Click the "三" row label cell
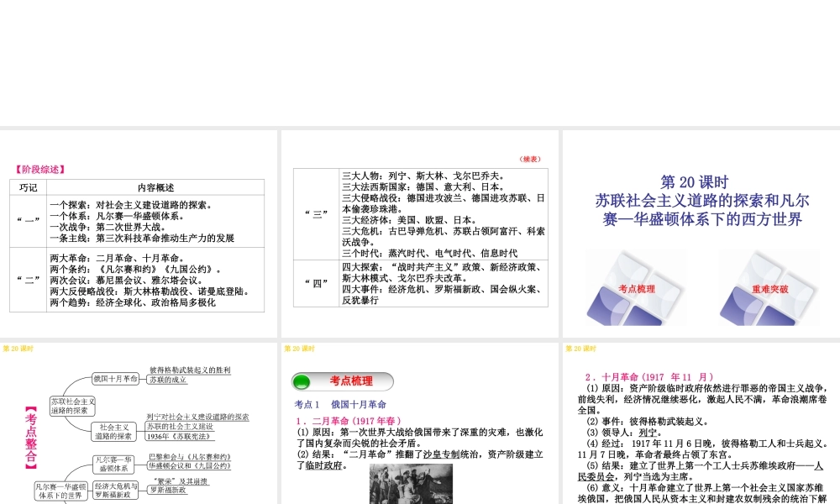The height and width of the screenshot is (504, 840). [x=316, y=214]
